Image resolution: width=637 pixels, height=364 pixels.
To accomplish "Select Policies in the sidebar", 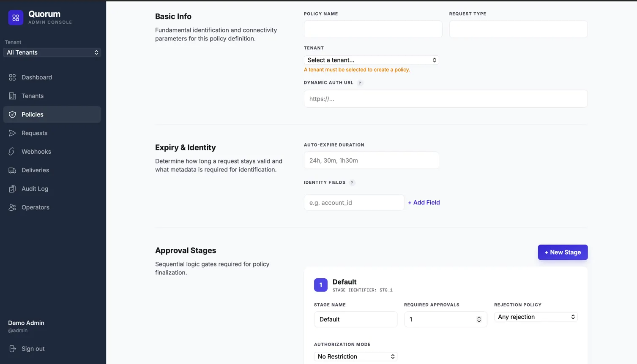I will point(52,114).
